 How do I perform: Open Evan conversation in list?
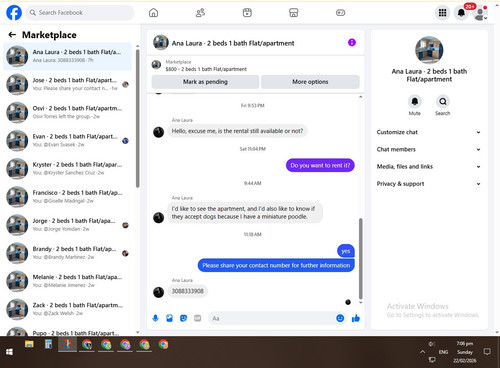67,140
